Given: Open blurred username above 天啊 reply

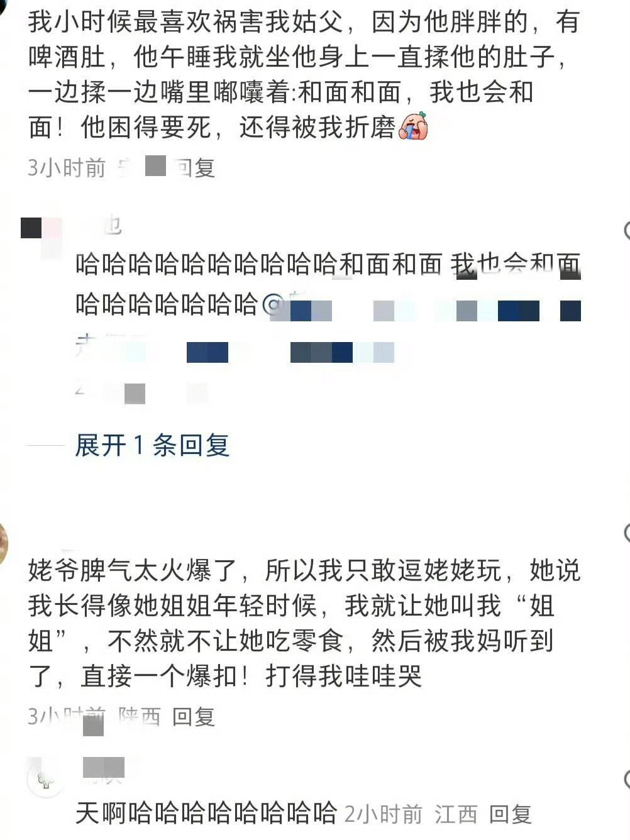Looking at the screenshot, I should [104, 768].
